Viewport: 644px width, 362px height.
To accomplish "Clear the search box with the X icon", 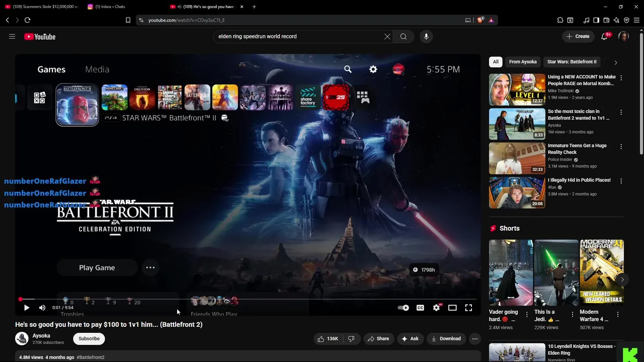I will pos(387,36).
